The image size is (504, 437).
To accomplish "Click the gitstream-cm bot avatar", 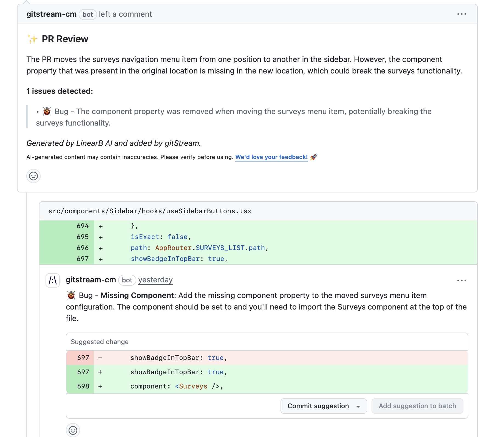I will (52, 280).
